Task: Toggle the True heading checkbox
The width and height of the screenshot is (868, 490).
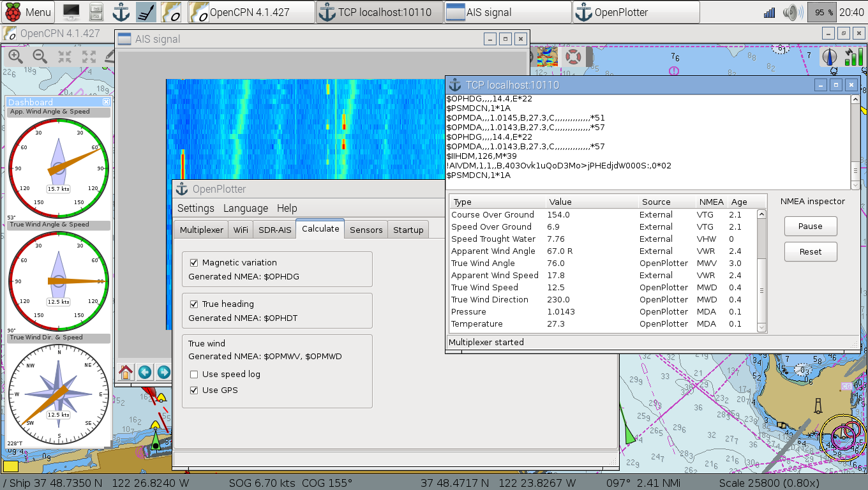Action: coord(194,304)
